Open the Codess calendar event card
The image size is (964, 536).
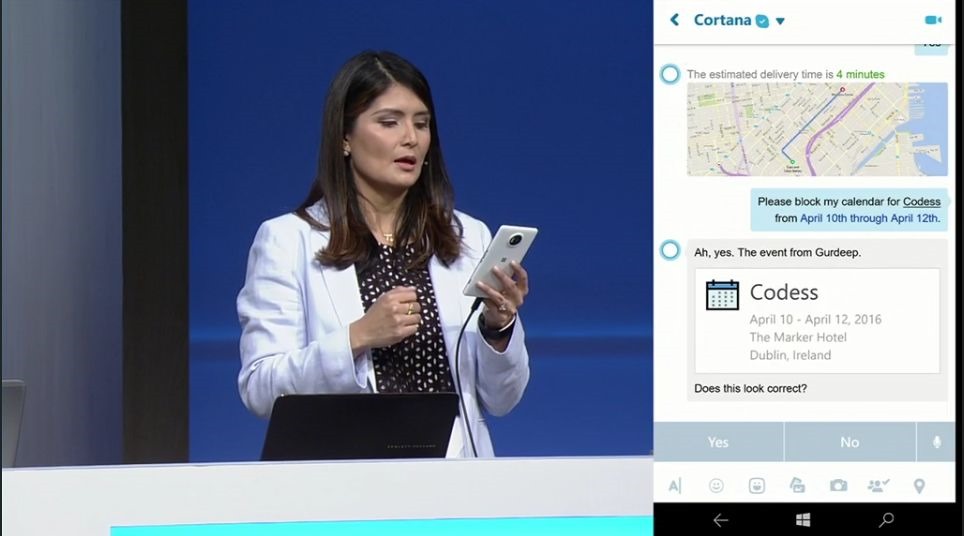[x=817, y=320]
